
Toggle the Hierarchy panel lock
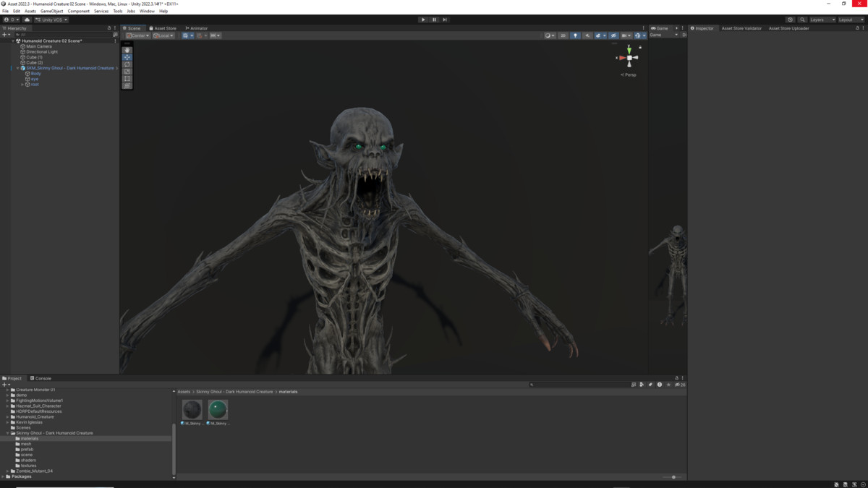(x=109, y=28)
